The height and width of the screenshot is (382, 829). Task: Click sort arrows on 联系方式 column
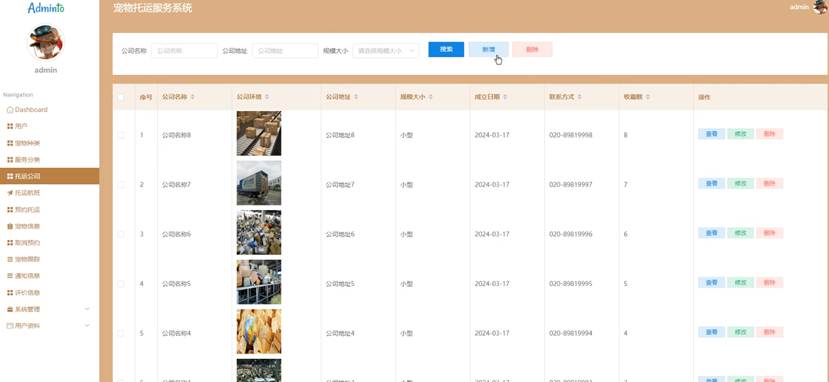tap(579, 97)
